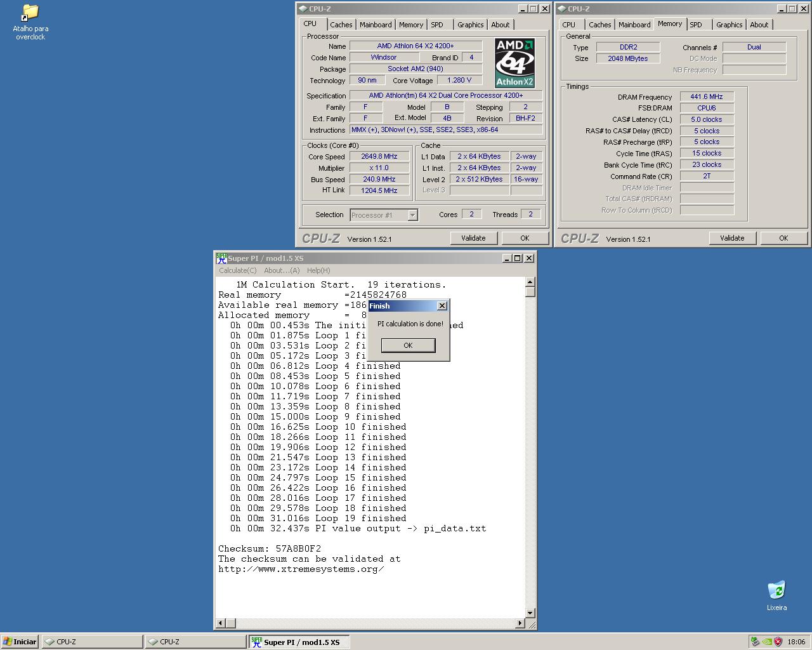Screen dimensions: 812x650
Task: Click the DRAM Frequency value 441.6 MHz
Action: point(707,96)
